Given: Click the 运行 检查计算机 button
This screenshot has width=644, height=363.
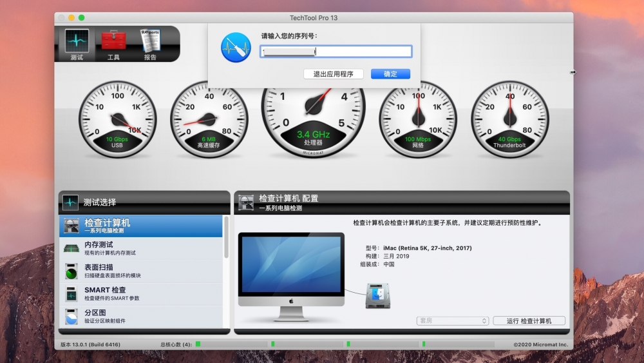Looking at the screenshot, I should [x=529, y=320].
